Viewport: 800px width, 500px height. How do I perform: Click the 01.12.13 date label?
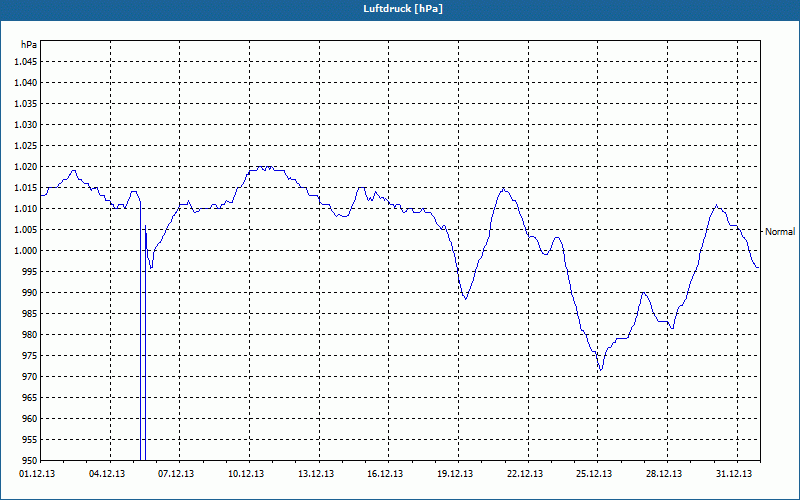37,474
